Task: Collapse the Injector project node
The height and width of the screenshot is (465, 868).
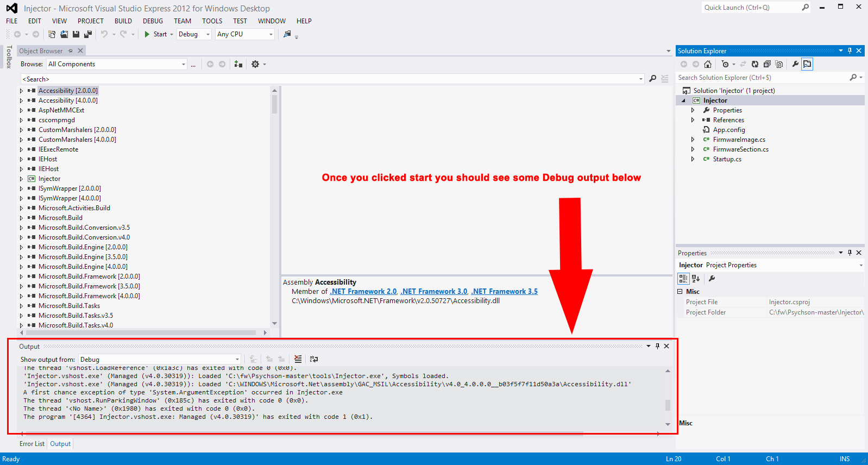Action: point(683,100)
